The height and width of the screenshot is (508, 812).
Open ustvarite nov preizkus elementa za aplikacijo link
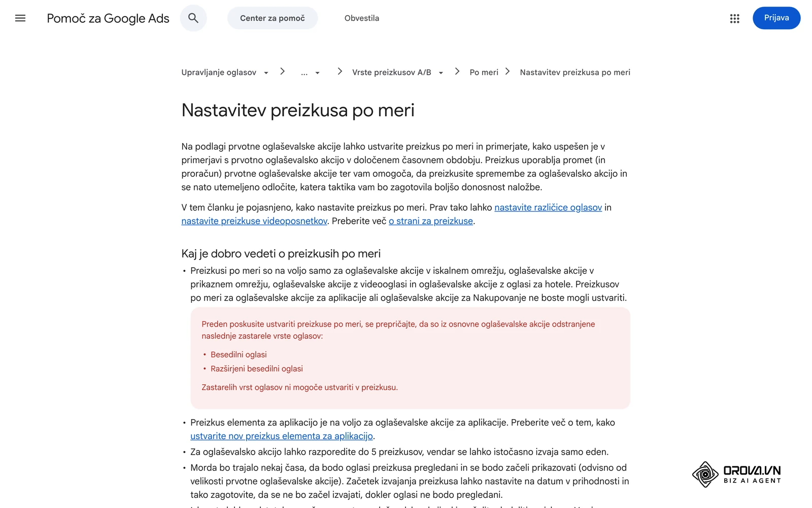click(282, 436)
